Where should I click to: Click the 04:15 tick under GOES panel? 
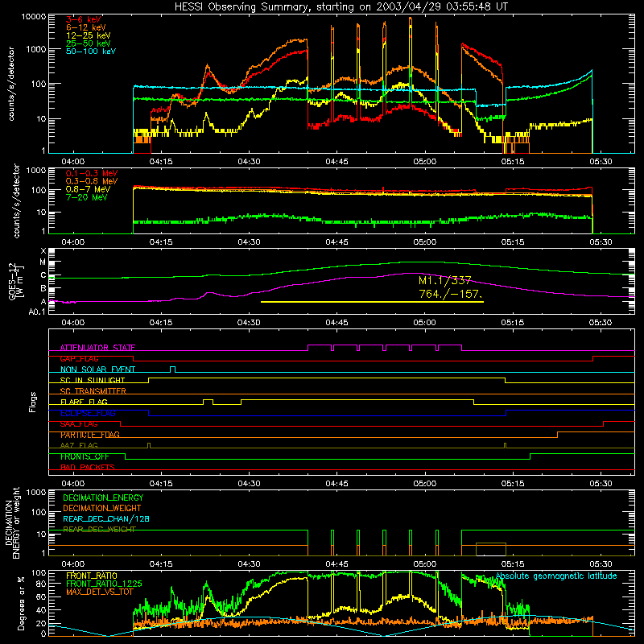161,323
